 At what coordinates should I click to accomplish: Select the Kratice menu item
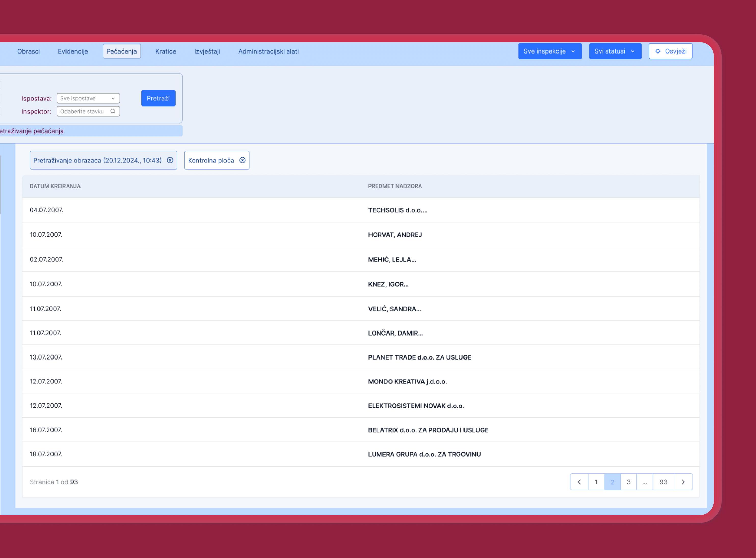[166, 51]
